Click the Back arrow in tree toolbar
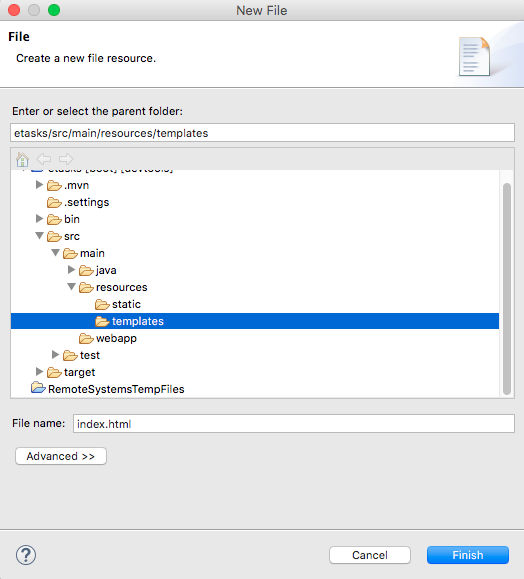The width and height of the screenshot is (524, 579). (x=44, y=159)
